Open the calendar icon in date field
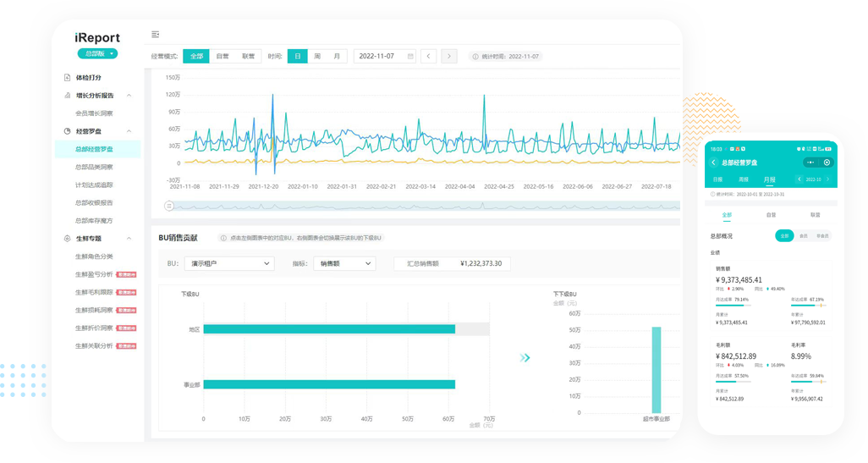Image resolution: width=868 pixels, height=463 pixels. 410,57
